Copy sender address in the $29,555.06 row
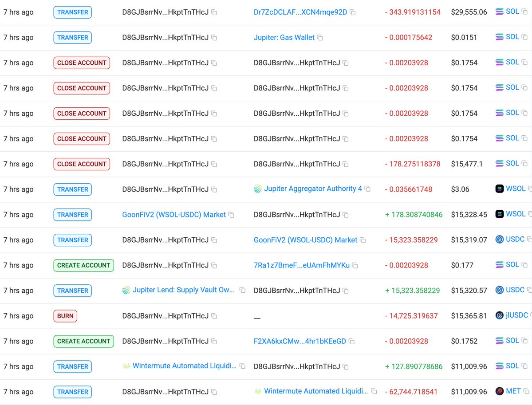Viewport: 532px width, 405px height. (x=214, y=12)
